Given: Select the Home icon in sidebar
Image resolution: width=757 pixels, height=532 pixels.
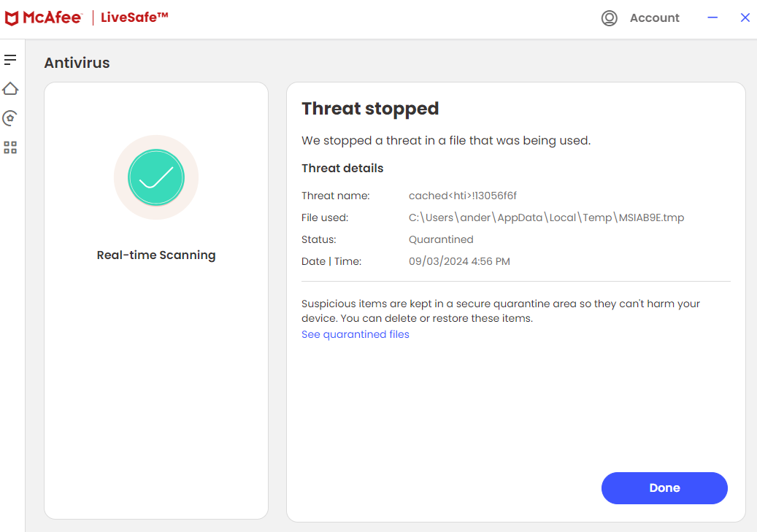Looking at the screenshot, I should [10, 88].
